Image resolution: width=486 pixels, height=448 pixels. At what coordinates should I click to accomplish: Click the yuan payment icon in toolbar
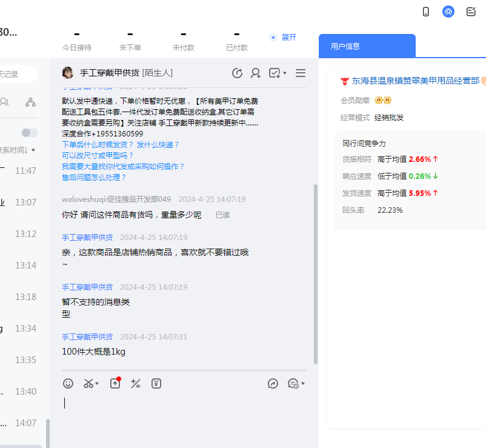[x=156, y=383]
